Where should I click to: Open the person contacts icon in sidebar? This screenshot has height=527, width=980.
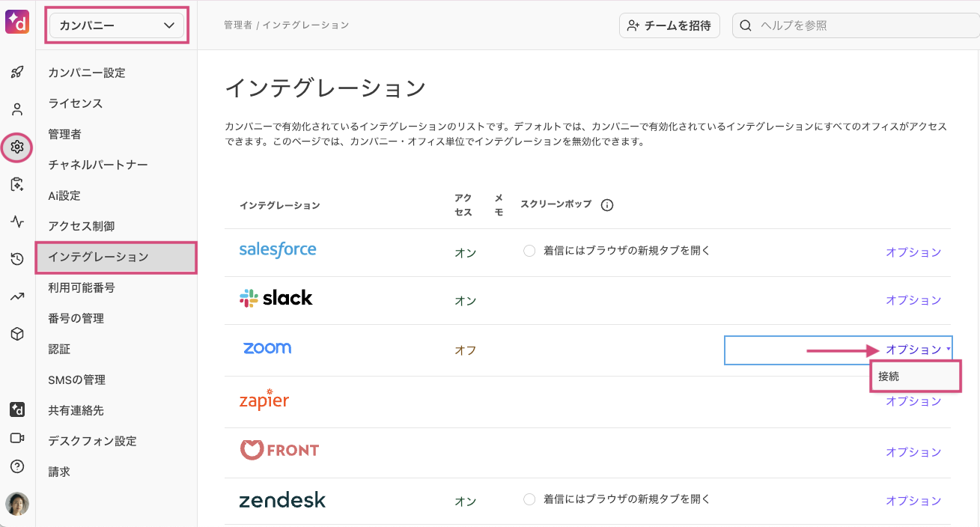pyautogui.click(x=17, y=109)
